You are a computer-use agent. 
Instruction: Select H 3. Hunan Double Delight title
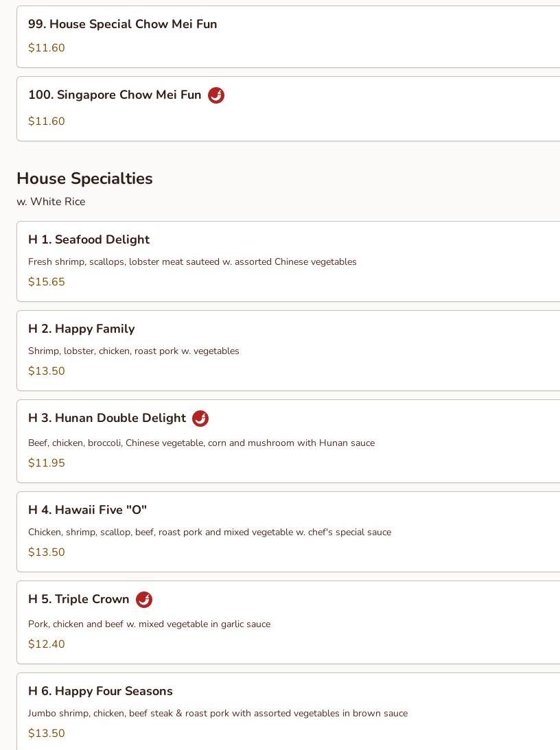pos(107,419)
